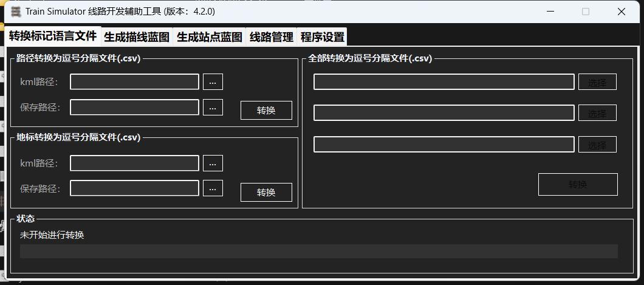Browse 保存路径 with ... button in 路径转换 group
Viewport: 644px width, 285px height.
pyautogui.click(x=213, y=108)
